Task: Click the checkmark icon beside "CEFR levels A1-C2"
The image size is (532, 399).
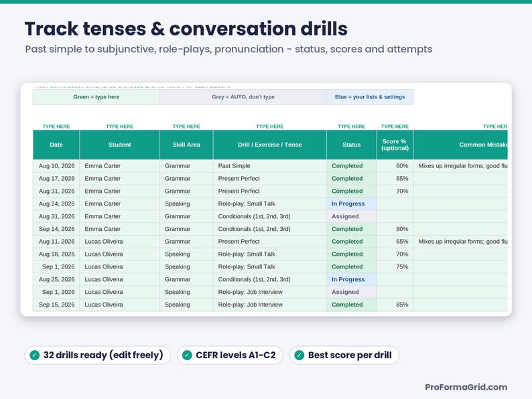Action: (x=187, y=355)
